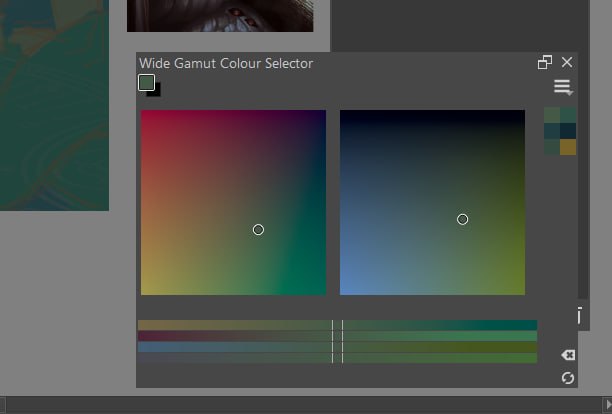Reset the colour selector with refresh icon
Viewport: 612px width, 414px height.
[568, 378]
